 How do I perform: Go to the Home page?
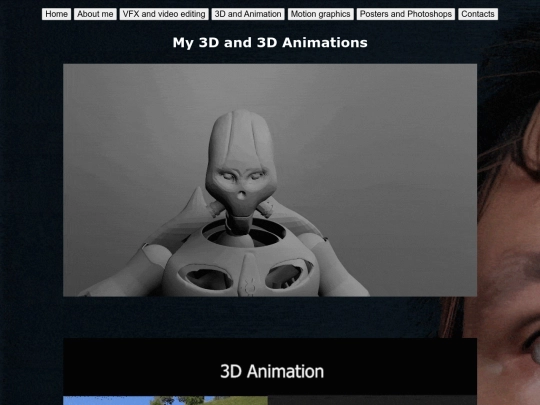(x=56, y=14)
